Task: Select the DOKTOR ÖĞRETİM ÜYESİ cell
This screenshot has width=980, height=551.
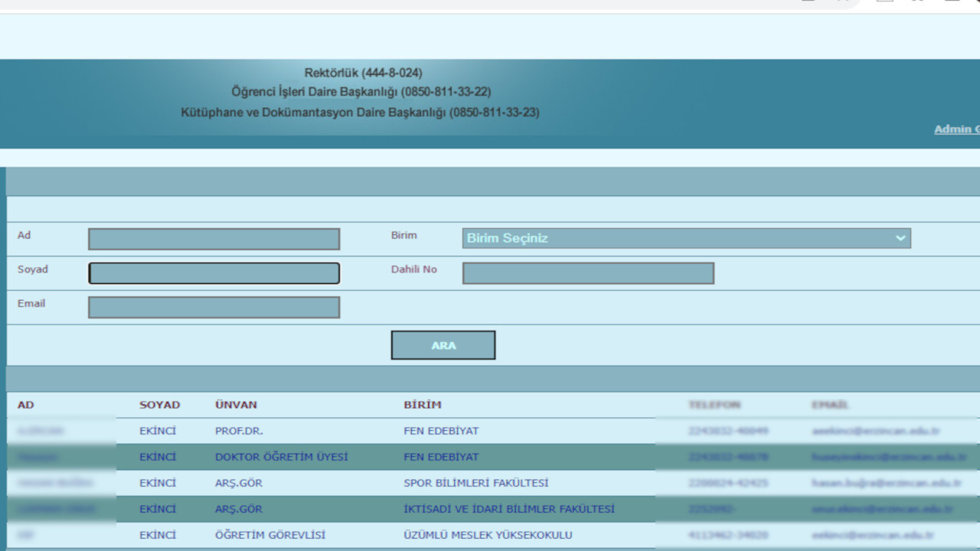Action: (x=281, y=457)
